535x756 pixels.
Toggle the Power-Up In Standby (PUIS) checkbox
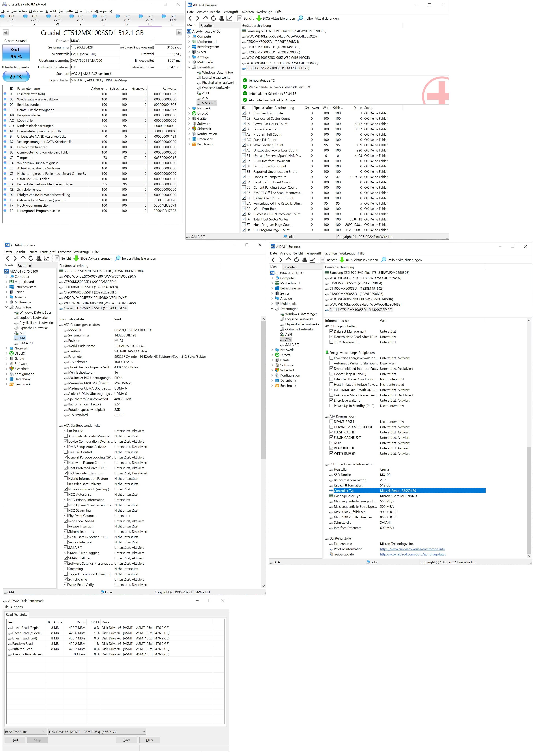[x=331, y=406]
